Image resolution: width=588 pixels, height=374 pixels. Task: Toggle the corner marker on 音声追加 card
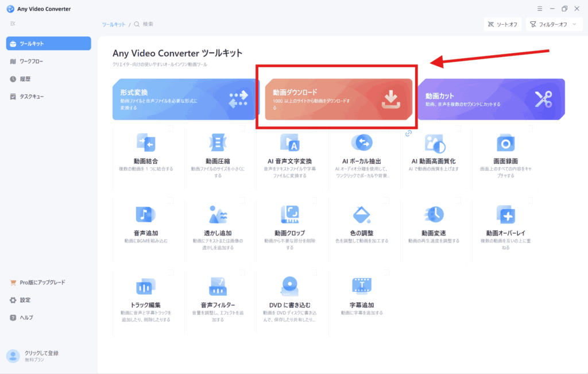coord(170,201)
